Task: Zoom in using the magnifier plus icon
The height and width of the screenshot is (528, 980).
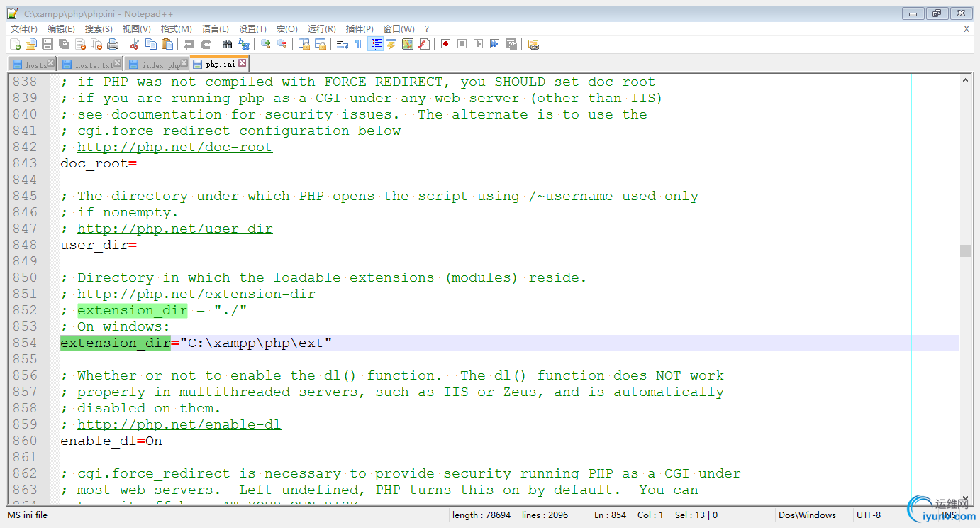Action: coord(265,44)
